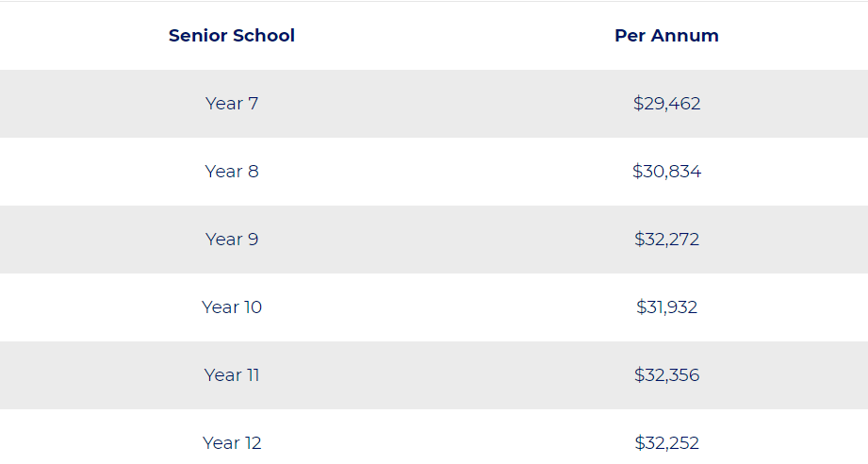Select the Year 8 row label
Image resolution: width=868 pixels, height=464 pixels.
click(232, 172)
